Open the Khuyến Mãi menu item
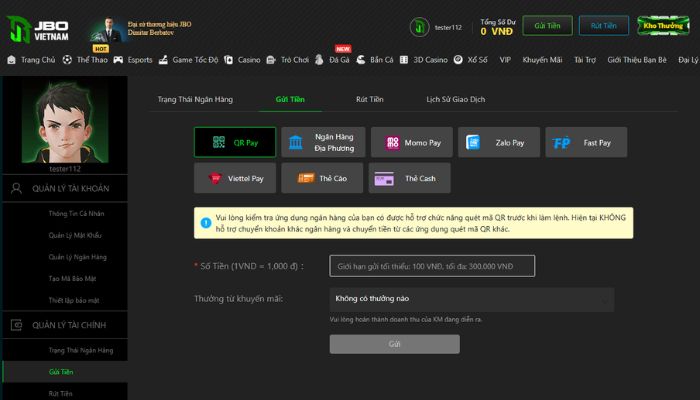The width and height of the screenshot is (700, 400). (542, 60)
